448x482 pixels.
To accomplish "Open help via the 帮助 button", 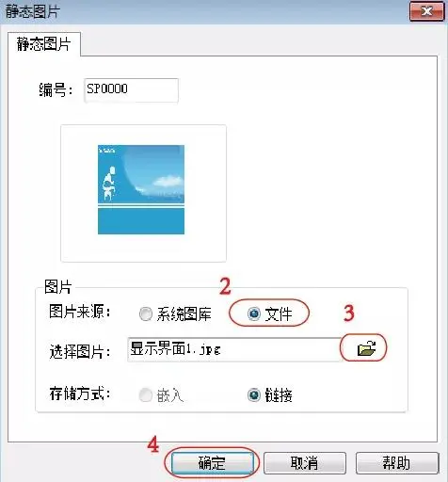I will (x=397, y=462).
